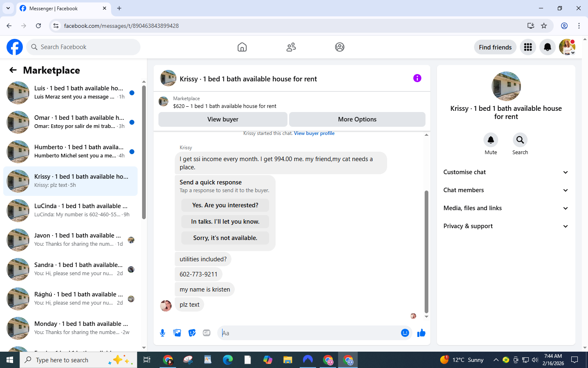Open the View buyer profile link
The width and height of the screenshot is (588, 368).
[x=314, y=133]
